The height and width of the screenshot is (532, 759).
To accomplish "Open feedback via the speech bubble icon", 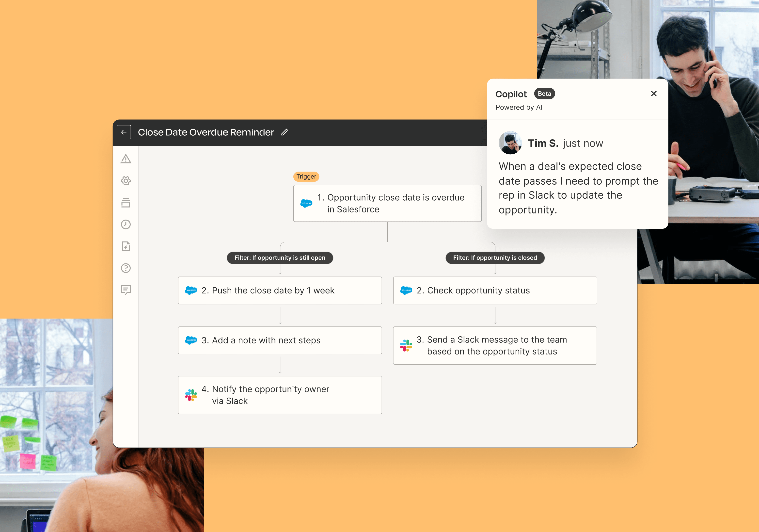I will 126,290.
